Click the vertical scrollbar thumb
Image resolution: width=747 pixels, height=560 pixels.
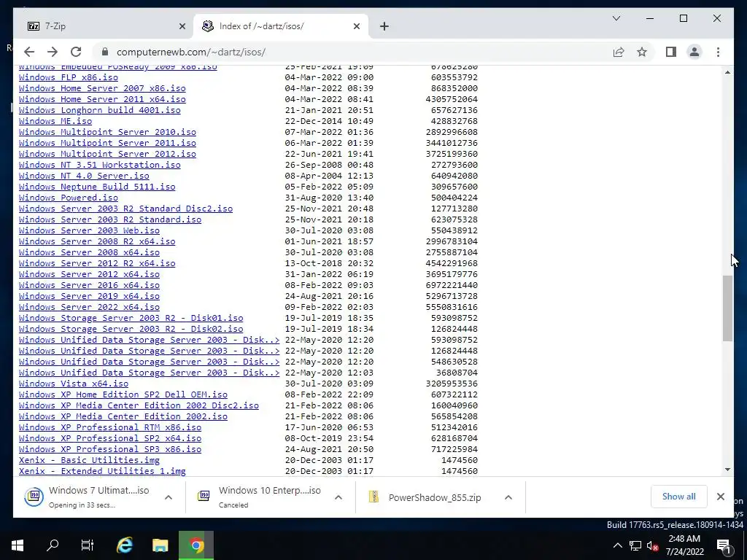[x=727, y=308]
